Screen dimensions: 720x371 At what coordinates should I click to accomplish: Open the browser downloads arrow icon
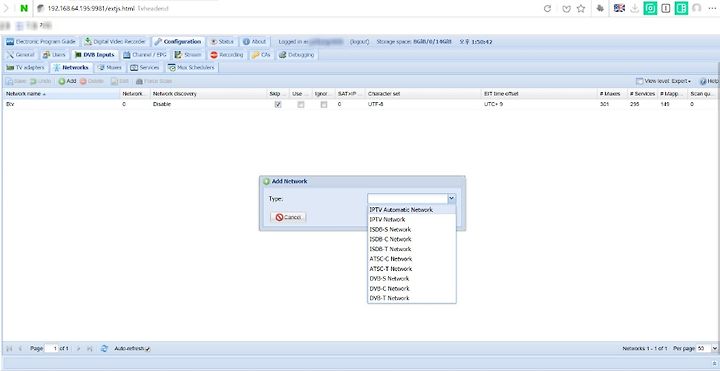[635, 8]
